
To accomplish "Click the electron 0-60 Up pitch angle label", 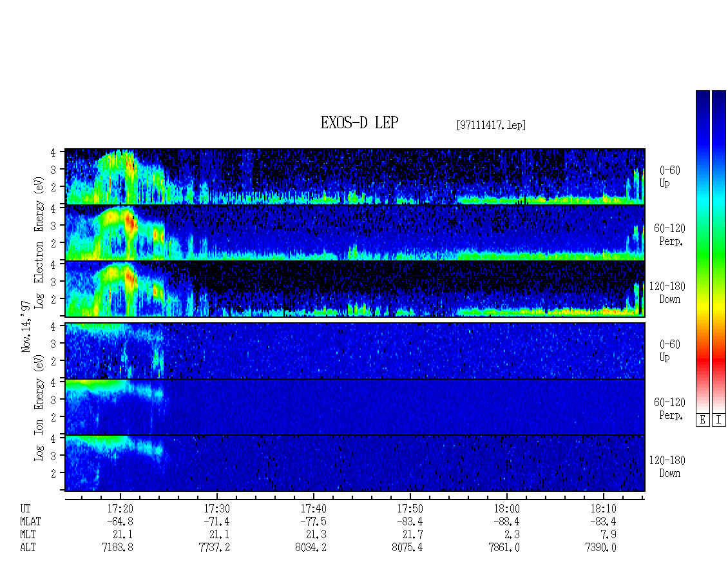I will 669,177.
